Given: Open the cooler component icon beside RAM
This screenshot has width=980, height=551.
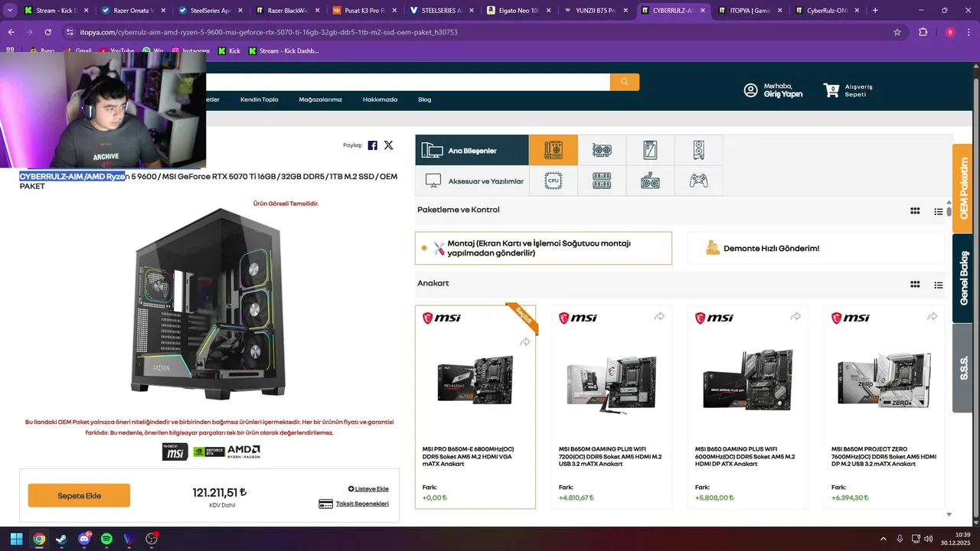Looking at the screenshot, I should [650, 181].
